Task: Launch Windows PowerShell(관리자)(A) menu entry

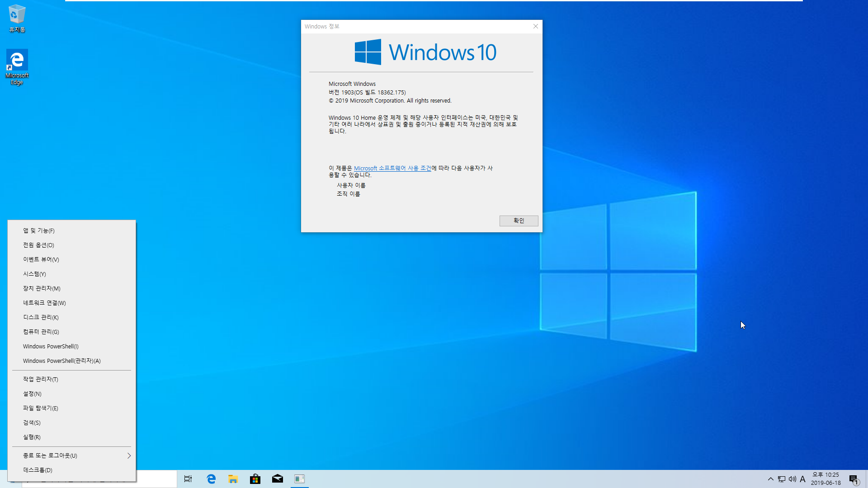Action: point(71,361)
